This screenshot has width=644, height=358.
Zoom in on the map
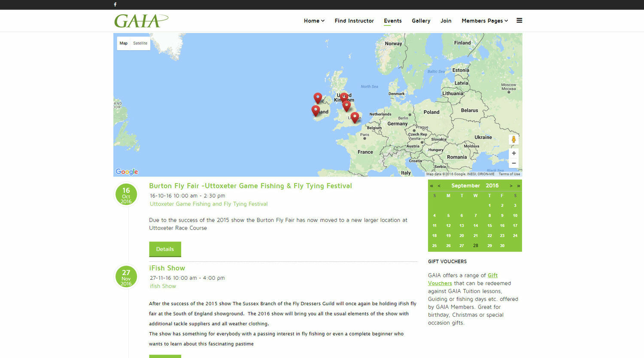click(513, 153)
